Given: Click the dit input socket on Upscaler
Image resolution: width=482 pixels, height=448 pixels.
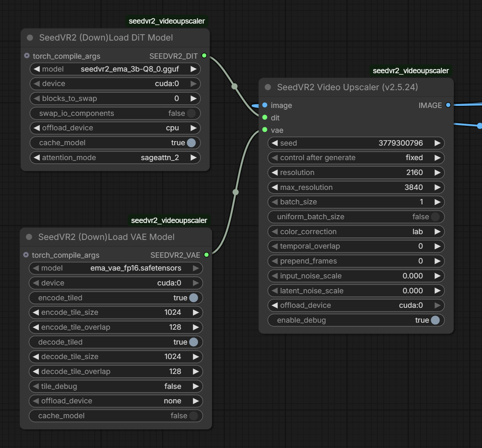Looking at the screenshot, I should click(x=265, y=117).
